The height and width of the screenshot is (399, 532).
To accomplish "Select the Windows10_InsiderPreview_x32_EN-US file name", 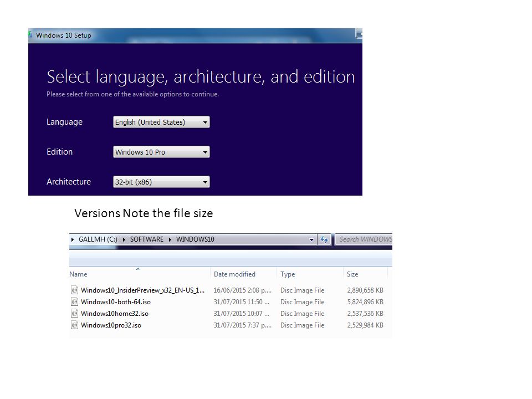I will point(142,290).
